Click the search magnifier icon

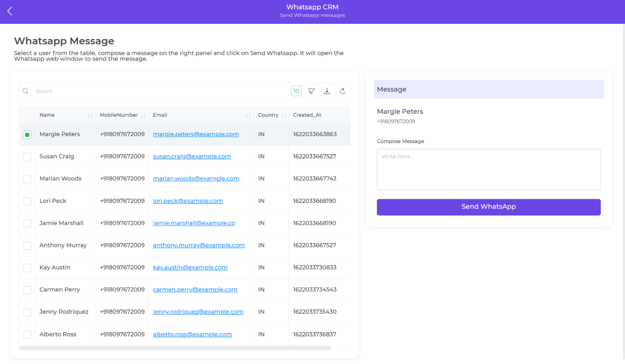pyautogui.click(x=26, y=91)
